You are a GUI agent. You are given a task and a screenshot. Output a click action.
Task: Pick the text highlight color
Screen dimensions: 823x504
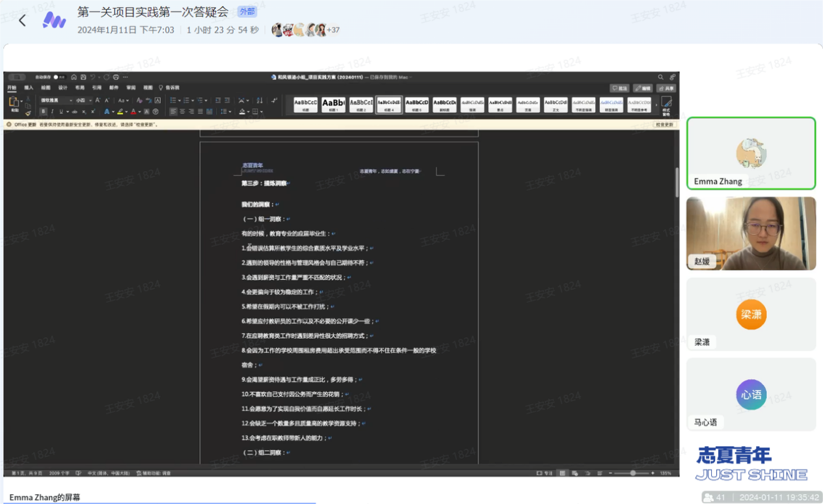tap(120, 112)
